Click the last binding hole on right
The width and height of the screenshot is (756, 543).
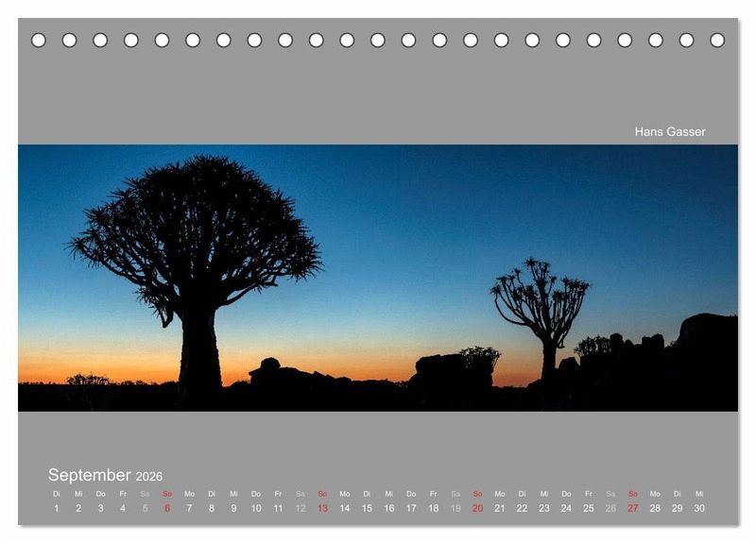[x=717, y=40]
